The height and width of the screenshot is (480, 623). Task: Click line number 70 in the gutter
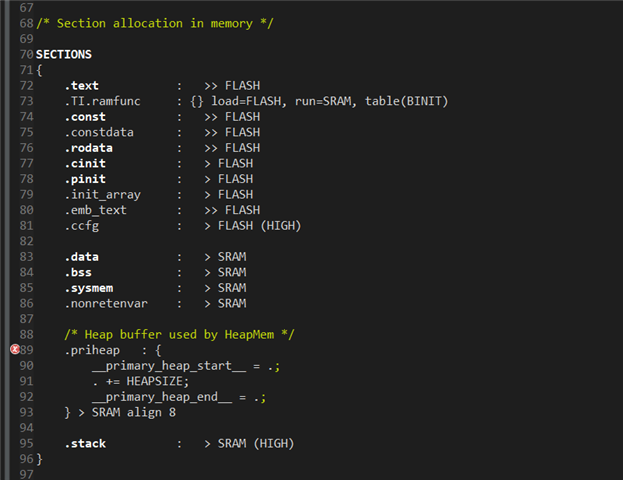27,54
